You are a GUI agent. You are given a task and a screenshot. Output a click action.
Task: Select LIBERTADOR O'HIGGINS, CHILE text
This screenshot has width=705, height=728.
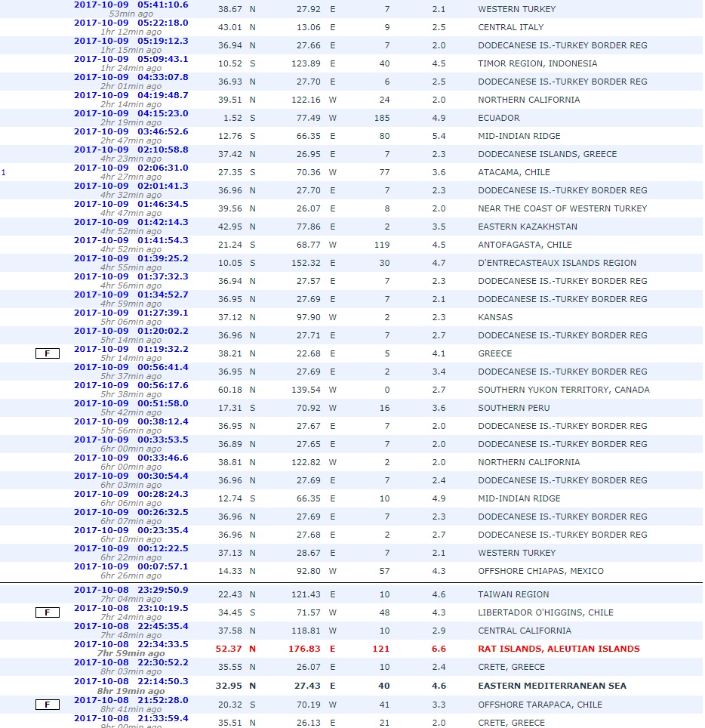pos(546,613)
